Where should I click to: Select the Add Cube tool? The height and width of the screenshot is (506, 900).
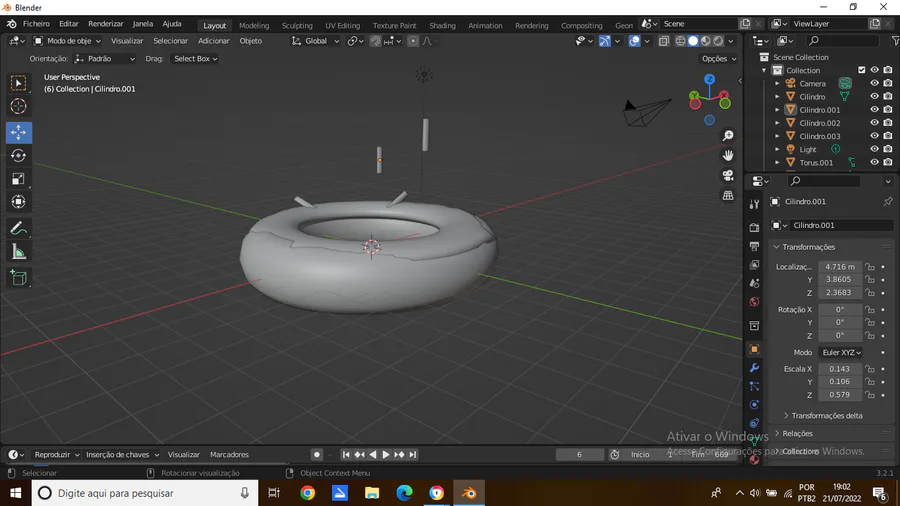tap(18, 278)
